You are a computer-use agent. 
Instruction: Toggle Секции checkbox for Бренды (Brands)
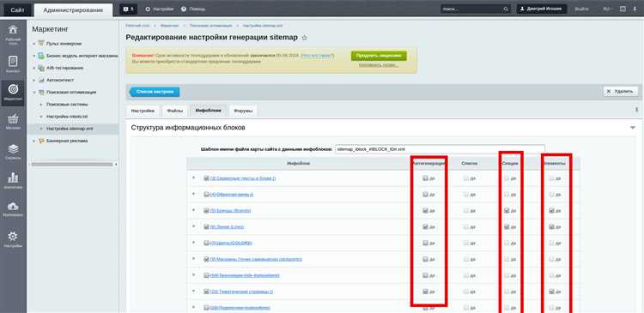pyautogui.click(x=507, y=210)
